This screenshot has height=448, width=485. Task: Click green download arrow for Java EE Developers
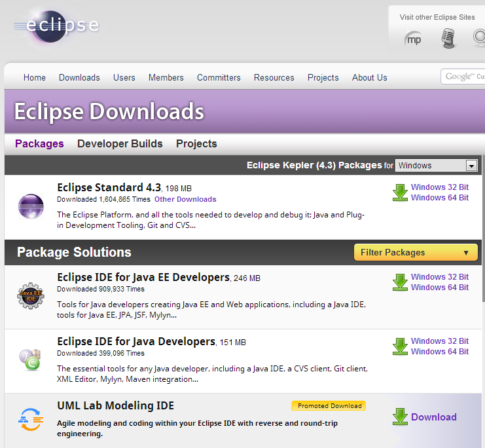pyautogui.click(x=400, y=282)
